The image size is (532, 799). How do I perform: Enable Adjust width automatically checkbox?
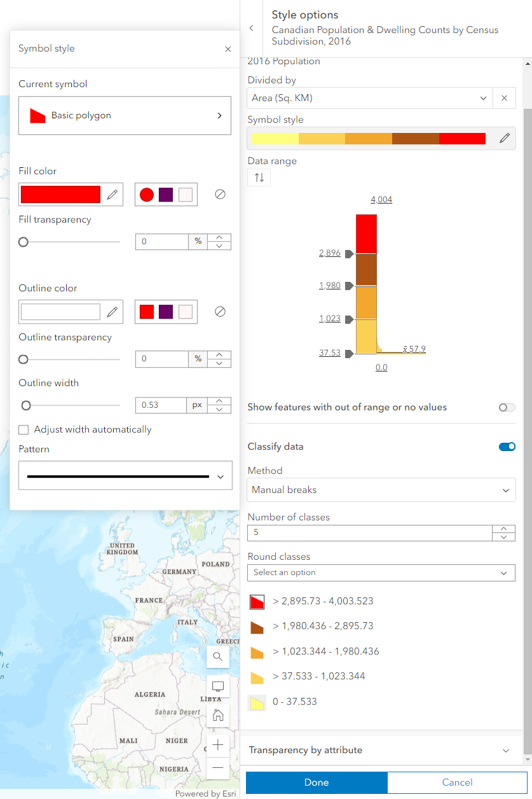click(x=24, y=429)
